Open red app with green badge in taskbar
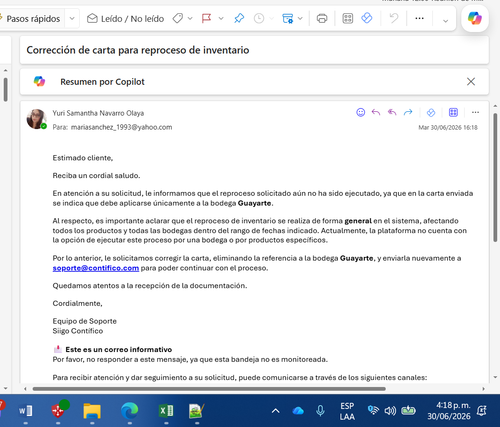This screenshot has width=500, height=427. (59, 410)
